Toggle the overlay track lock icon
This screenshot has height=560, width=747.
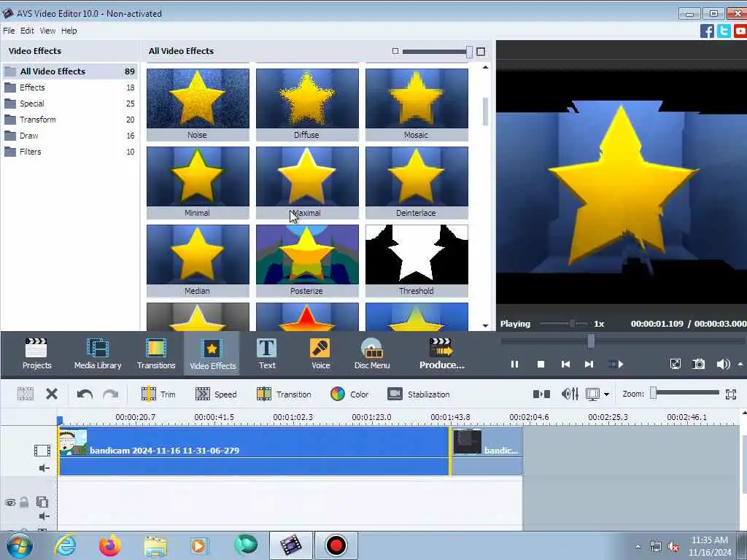point(24,502)
